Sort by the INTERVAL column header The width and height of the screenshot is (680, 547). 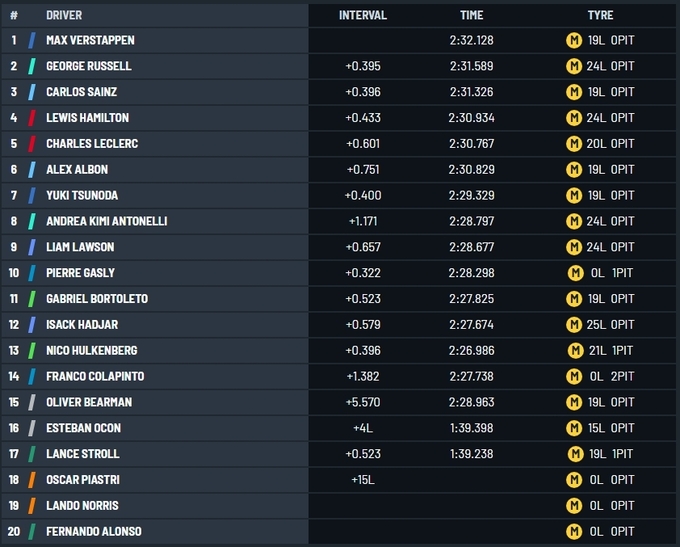click(x=362, y=15)
